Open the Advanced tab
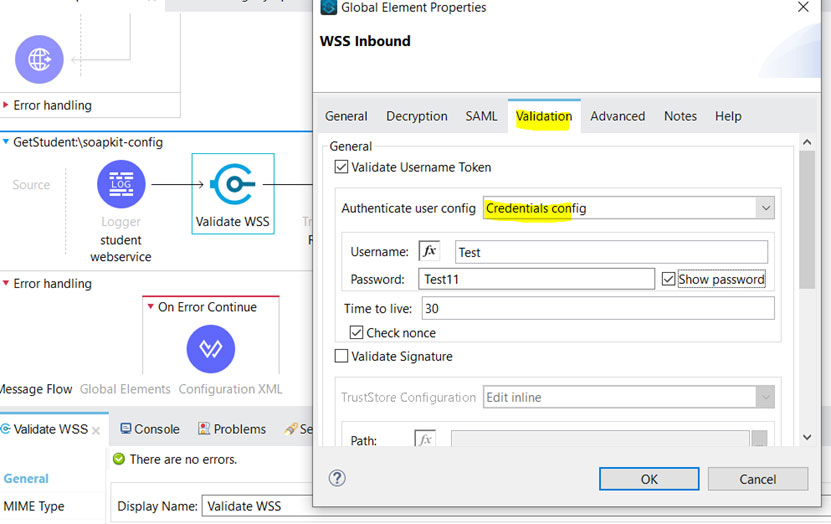The width and height of the screenshot is (831, 524). tap(617, 116)
